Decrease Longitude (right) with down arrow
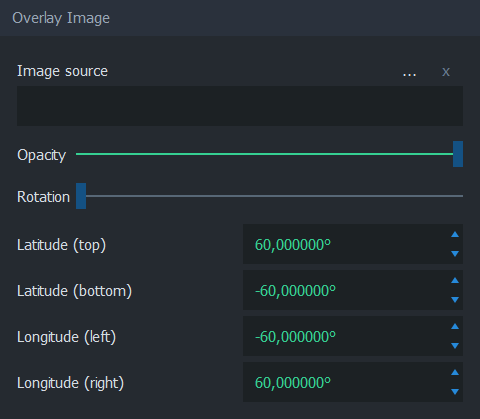Image resolution: width=480 pixels, height=419 pixels. [455, 392]
